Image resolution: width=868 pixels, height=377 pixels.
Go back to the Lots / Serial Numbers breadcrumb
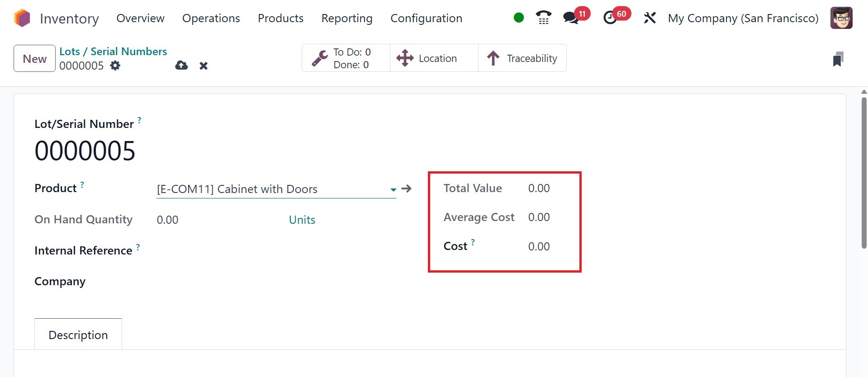[x=113, y=52]
